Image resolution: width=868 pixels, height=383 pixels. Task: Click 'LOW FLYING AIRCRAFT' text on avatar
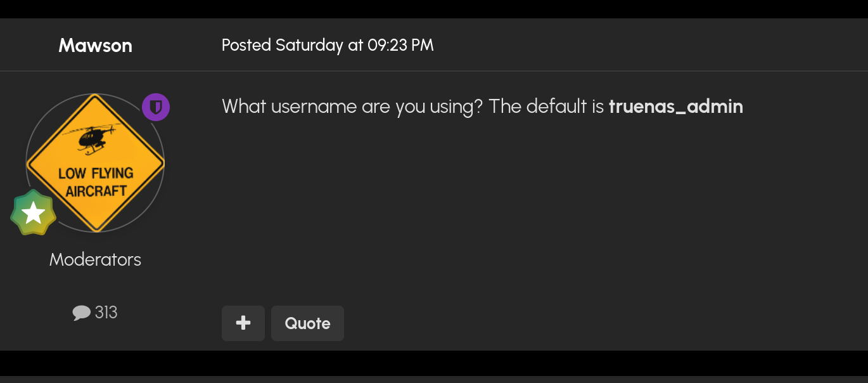tap(96, 182)
